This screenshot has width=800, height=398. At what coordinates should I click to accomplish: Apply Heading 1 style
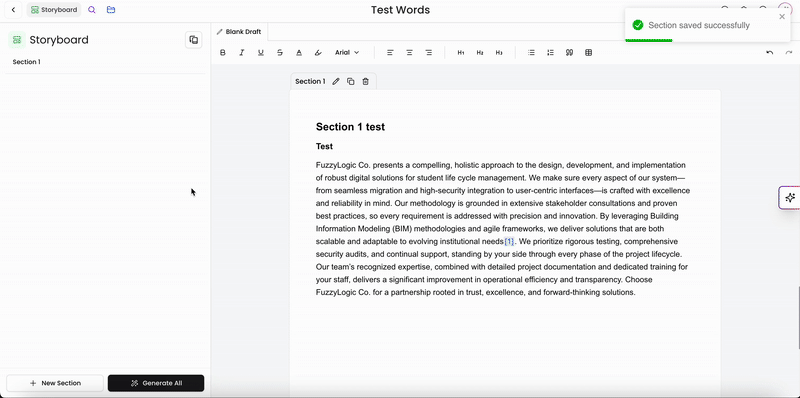click(461, 53)
